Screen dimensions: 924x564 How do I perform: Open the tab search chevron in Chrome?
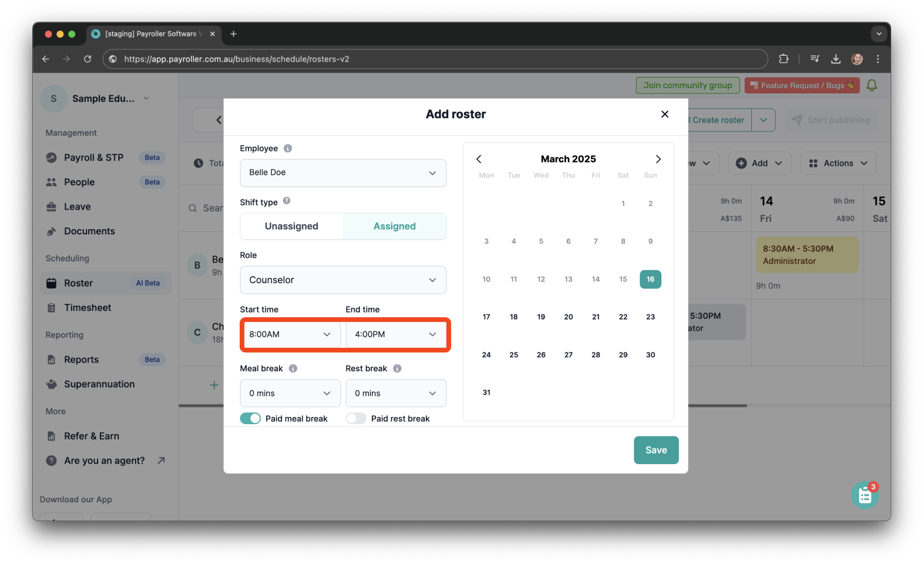pyautogui.click(x=879, y=34)
